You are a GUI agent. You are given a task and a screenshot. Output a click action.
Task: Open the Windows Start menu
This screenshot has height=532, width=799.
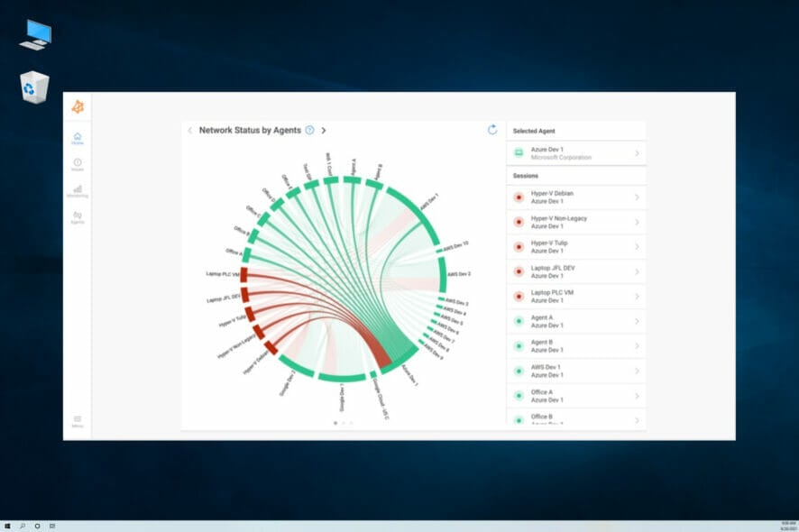[x=7, y=526]
